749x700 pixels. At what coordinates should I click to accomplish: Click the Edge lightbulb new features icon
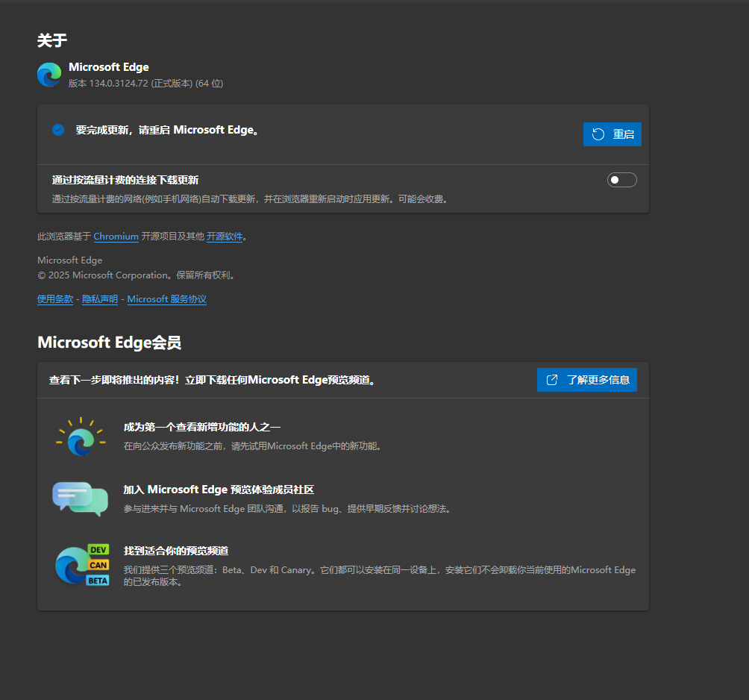click(81, 437)
